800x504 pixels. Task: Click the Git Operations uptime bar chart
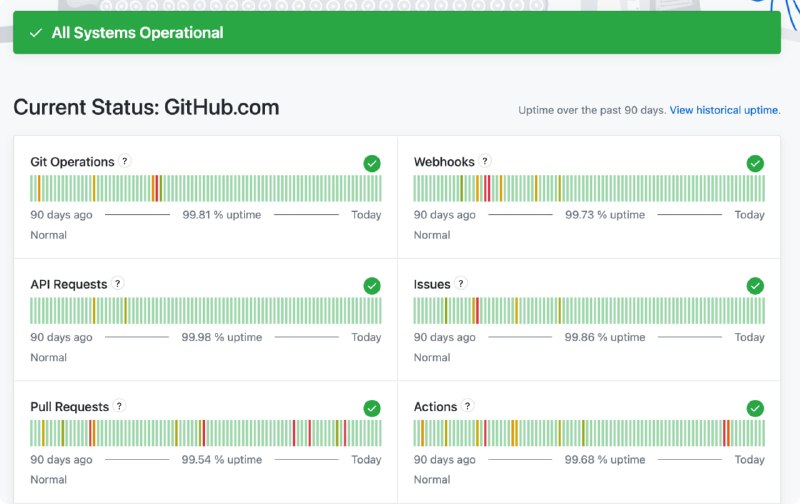coord(206,188)
